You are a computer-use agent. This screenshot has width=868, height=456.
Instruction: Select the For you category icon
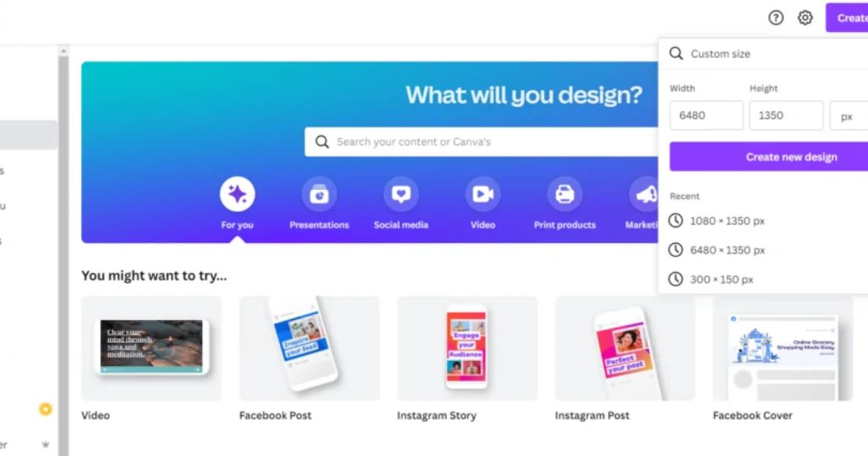click(237, 194)
